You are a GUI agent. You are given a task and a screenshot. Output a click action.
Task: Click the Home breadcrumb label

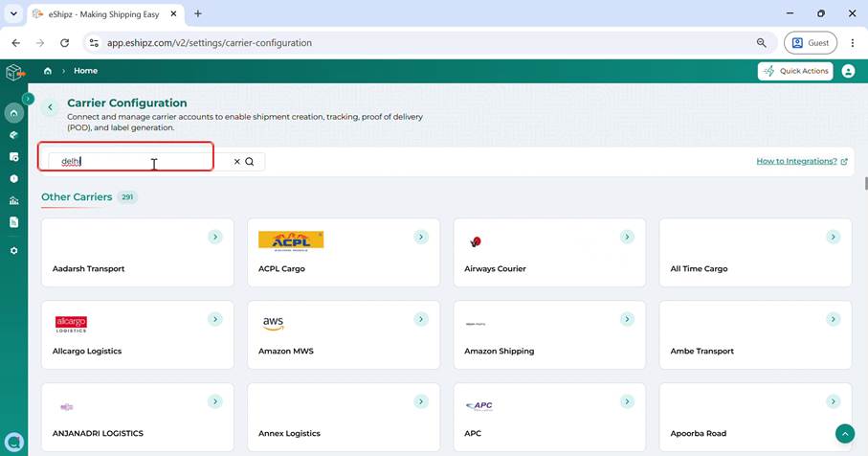86,71
